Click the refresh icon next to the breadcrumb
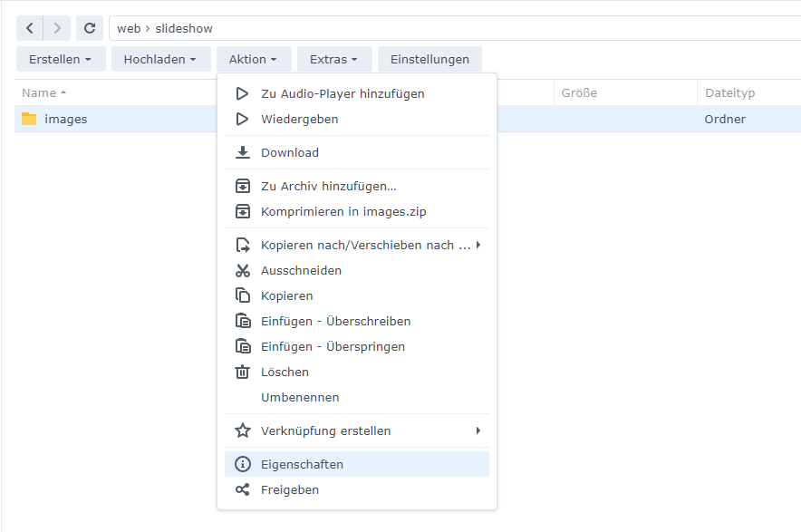 [89, 28]
